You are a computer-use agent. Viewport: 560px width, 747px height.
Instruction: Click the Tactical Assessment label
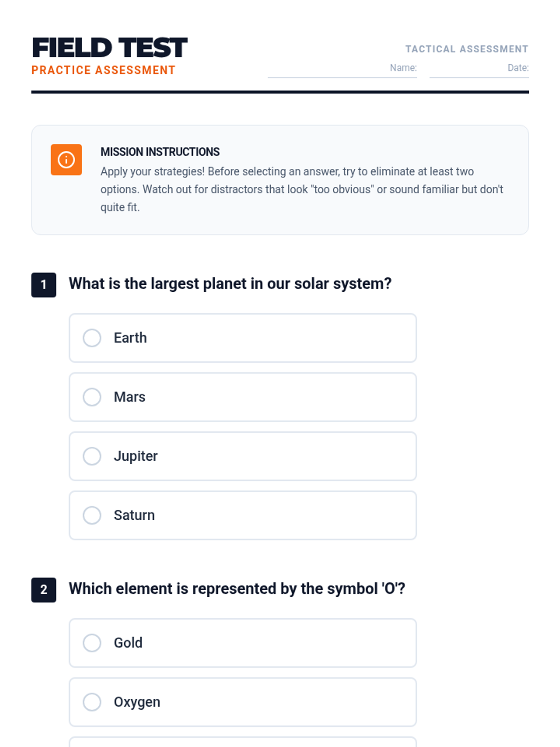click(467, 49)
